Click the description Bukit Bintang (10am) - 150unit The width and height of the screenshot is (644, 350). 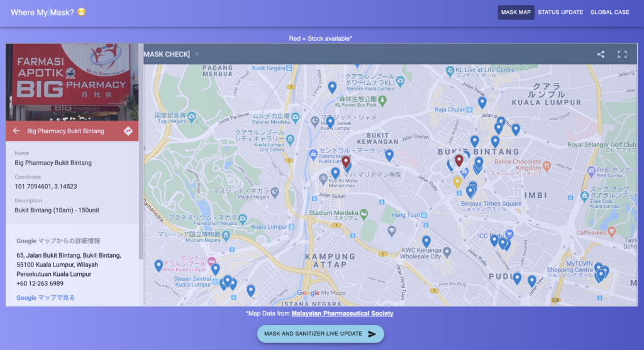(x=57, y=210)
